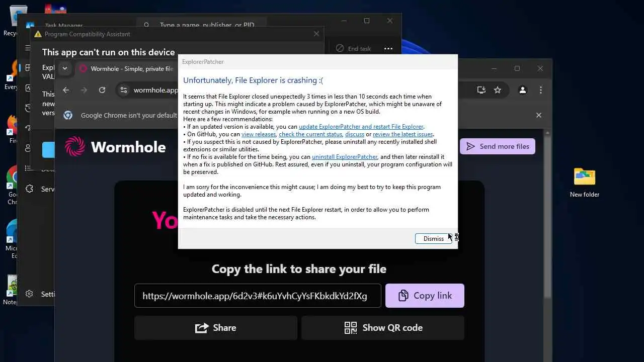Go forward in the Chrome window
The image size is (644, 362).
click(84, 90)
